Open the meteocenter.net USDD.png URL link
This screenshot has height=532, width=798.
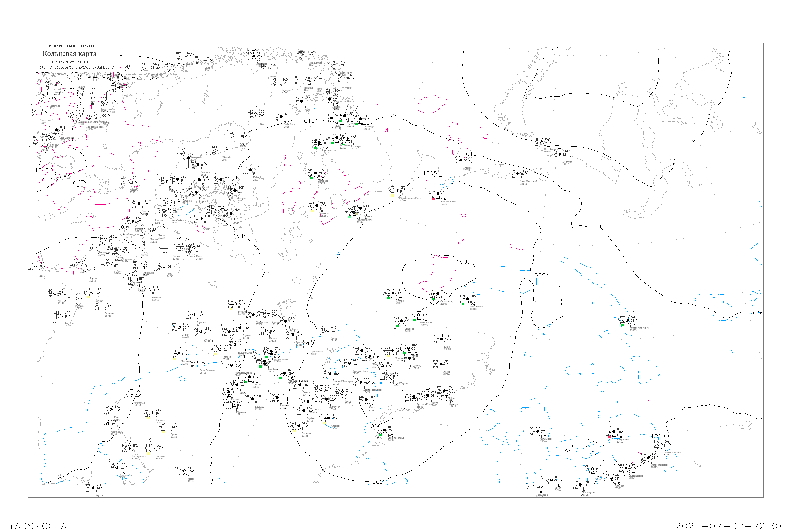point(75,68)
